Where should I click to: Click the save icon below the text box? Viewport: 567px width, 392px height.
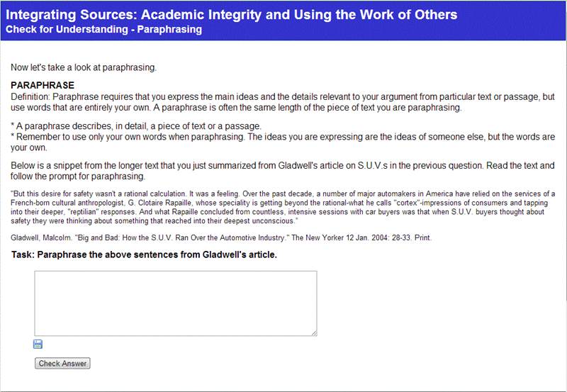pos(38,345)
